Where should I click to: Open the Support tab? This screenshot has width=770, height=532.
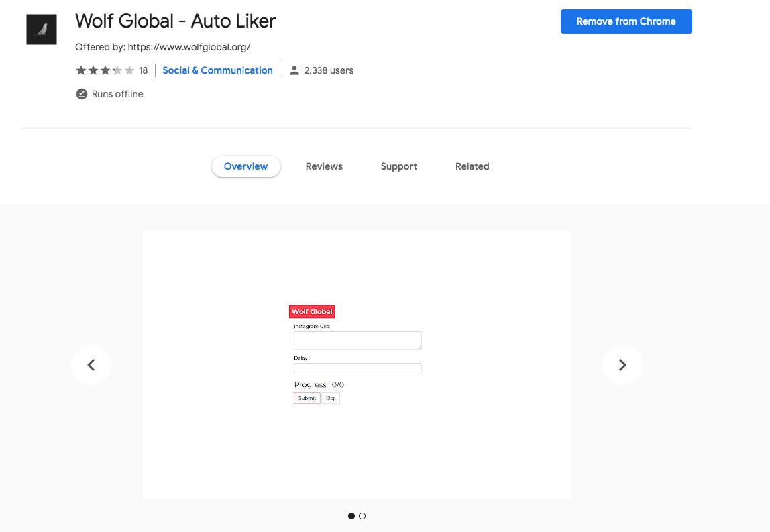coord(398,166)
